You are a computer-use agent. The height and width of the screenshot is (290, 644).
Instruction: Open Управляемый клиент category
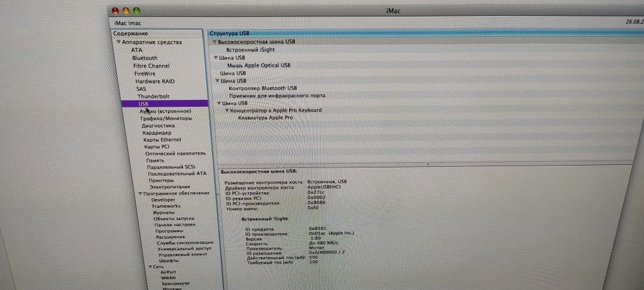click(x=183, y=255)
